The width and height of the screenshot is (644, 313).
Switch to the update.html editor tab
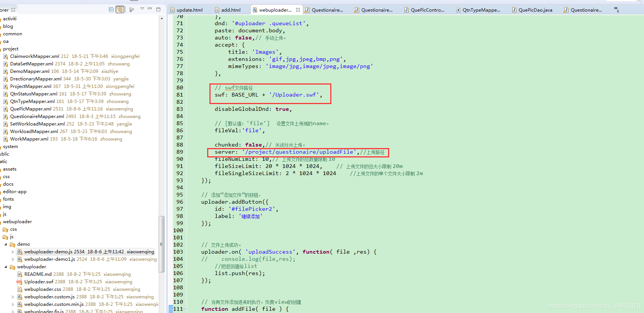tap(187, 10)
